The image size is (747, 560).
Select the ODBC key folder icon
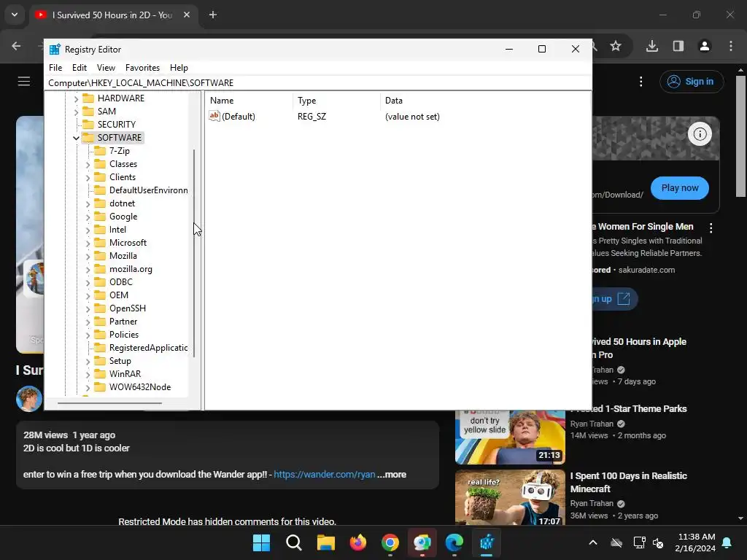coord(100,282)
